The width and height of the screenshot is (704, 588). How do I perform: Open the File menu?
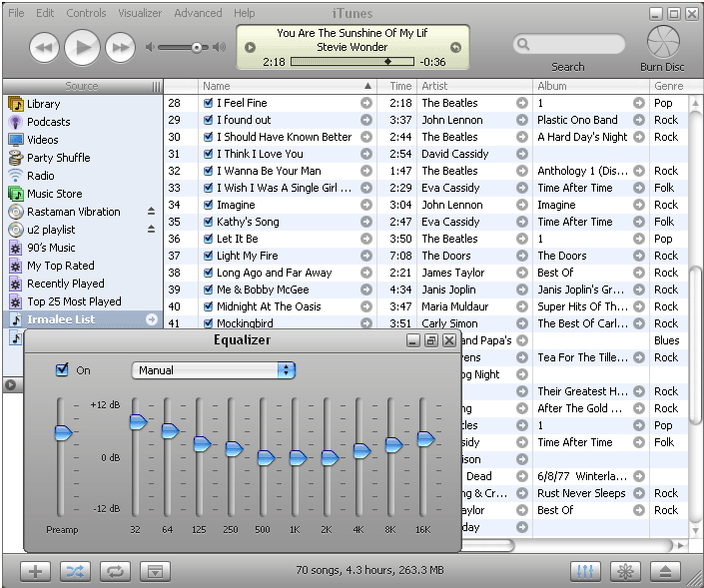click(16, 13)
